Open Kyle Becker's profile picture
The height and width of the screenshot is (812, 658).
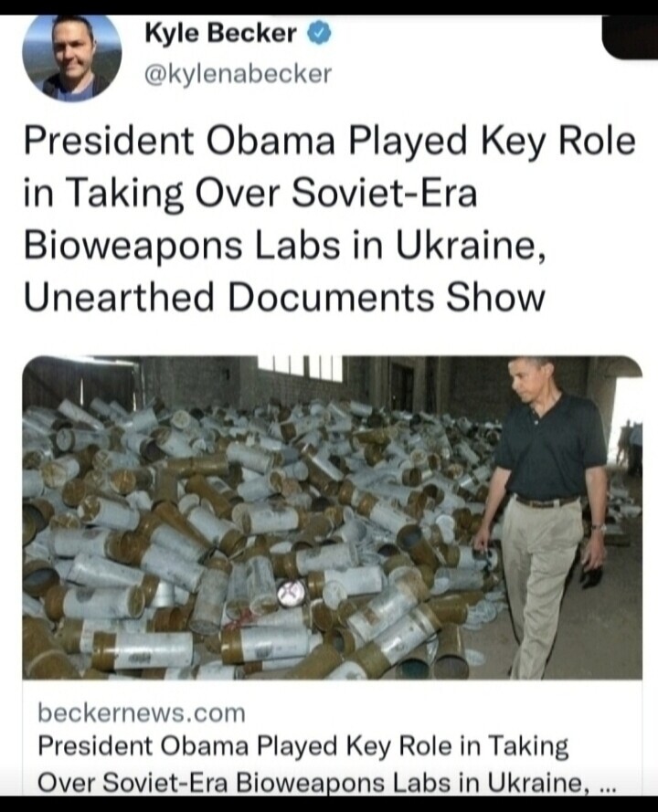[72, 57]
